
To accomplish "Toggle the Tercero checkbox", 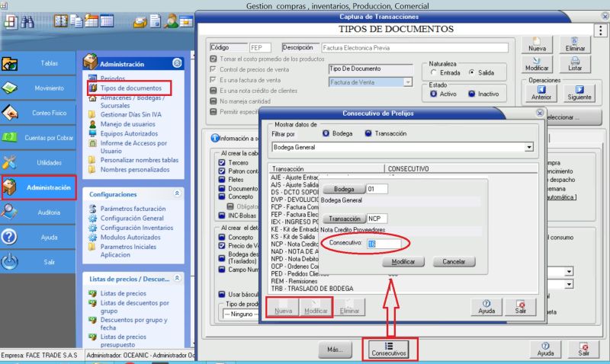I will [x=222, y=161].
